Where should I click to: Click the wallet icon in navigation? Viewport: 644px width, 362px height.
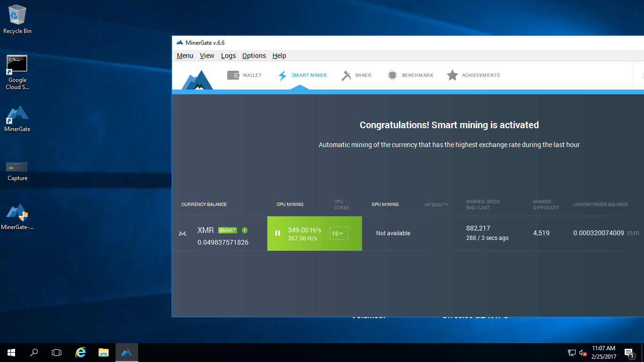tap(233, 75)
